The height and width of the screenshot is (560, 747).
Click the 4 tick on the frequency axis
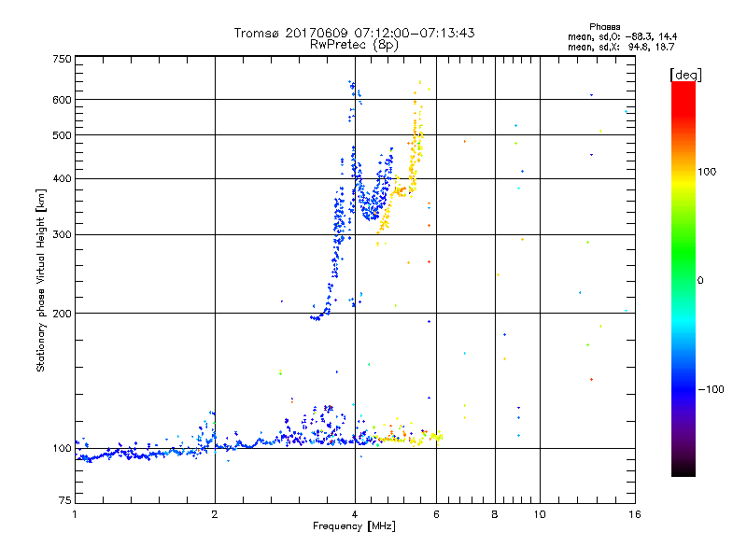(x=354, y=514)
